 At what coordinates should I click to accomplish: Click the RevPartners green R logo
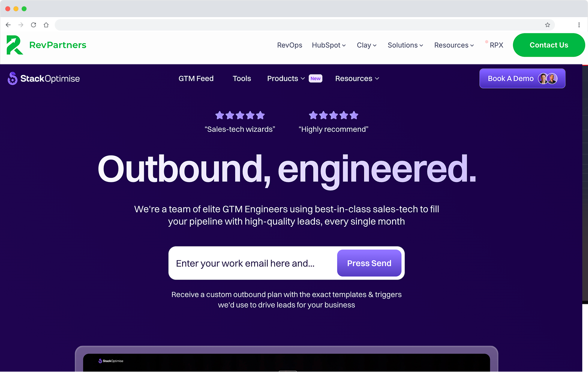[14, 45]
